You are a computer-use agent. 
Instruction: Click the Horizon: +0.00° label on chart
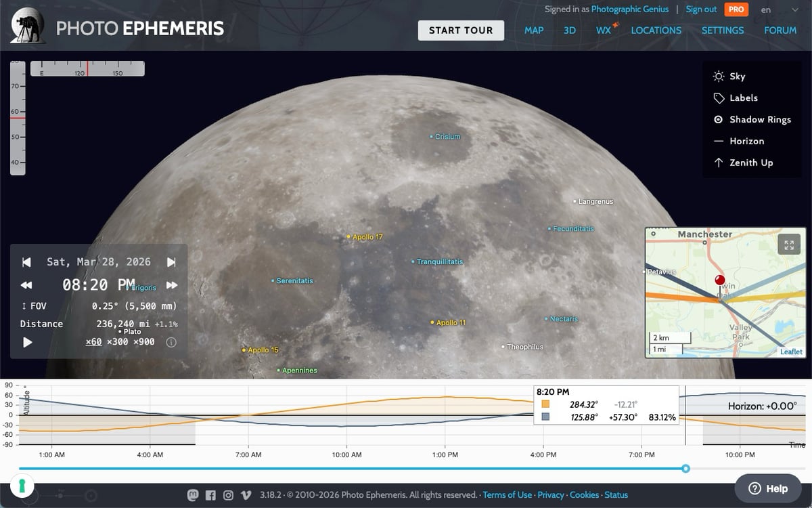tap(763, 406)
